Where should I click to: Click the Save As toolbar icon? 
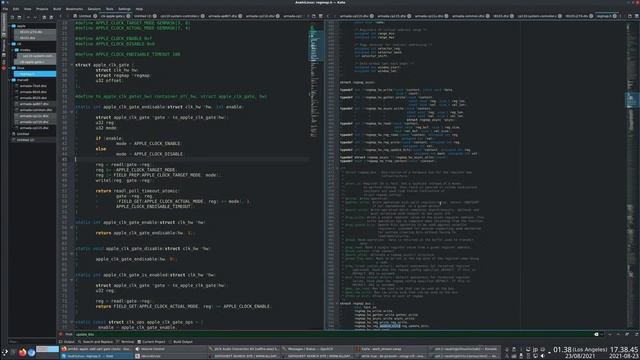[x=51, y=17]
